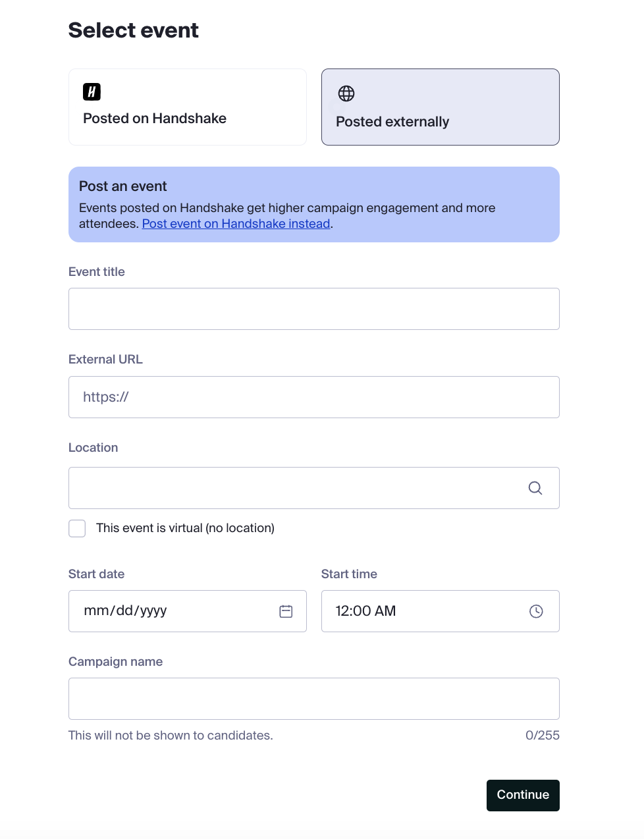Click "This event is virtual (no location)" label

click(x=185, y=528)
